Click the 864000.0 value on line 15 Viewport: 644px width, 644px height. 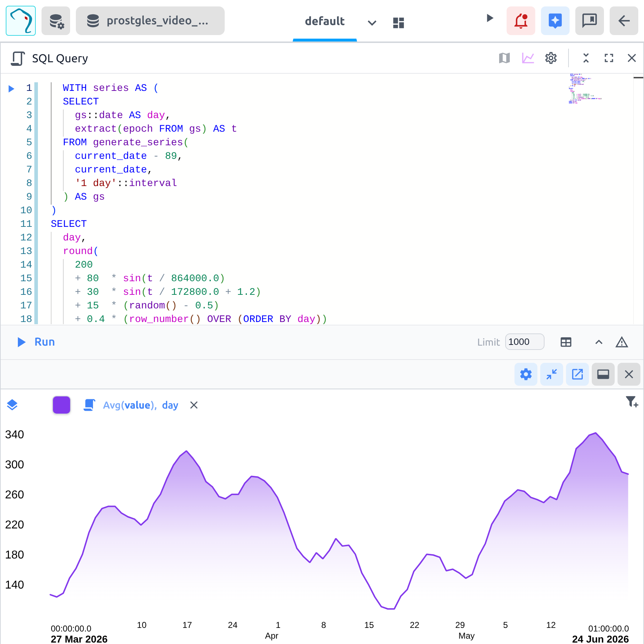click(x=195, y=278)
